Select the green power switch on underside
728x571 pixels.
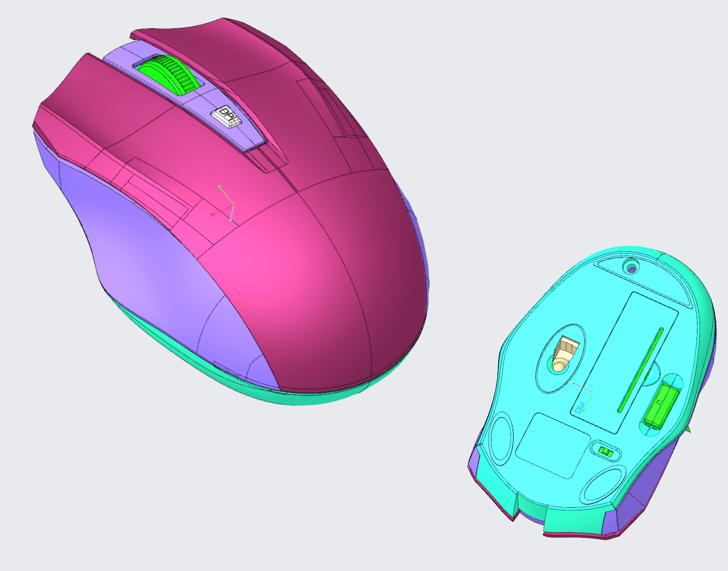coord(606,451)
